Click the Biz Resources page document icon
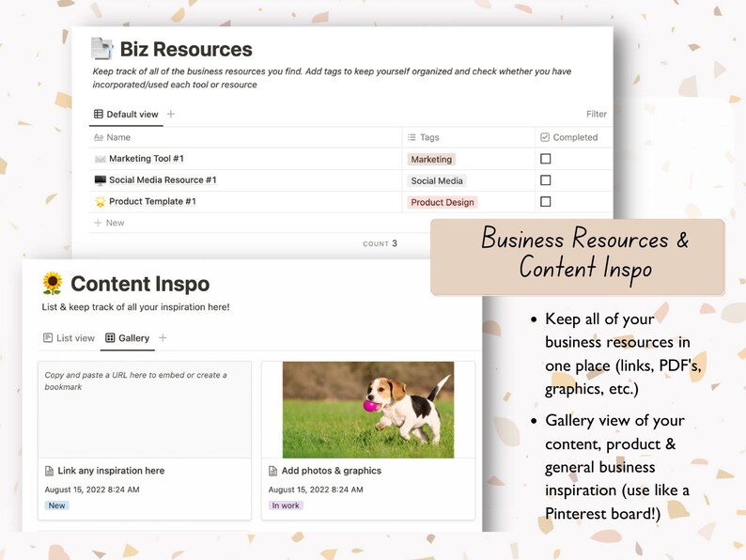The height and width of the screenshot is (560, 746). (x=101, y=49)
